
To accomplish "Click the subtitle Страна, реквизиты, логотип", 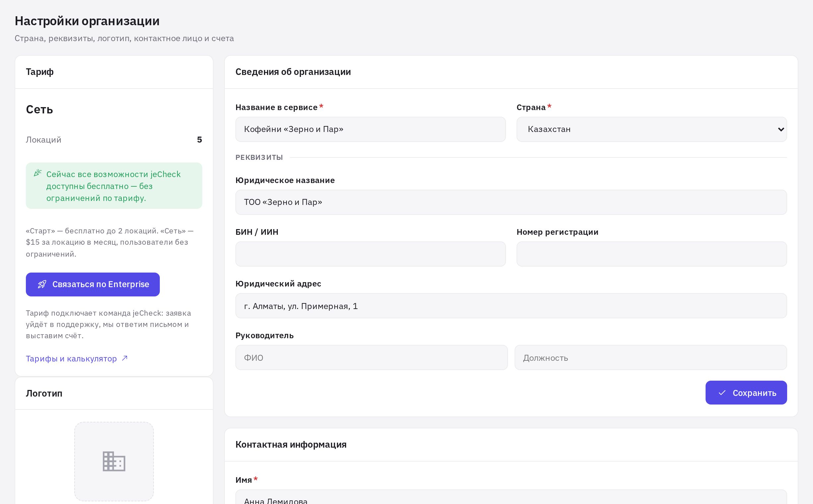I will pyautogui.click(x=124, y=38).
